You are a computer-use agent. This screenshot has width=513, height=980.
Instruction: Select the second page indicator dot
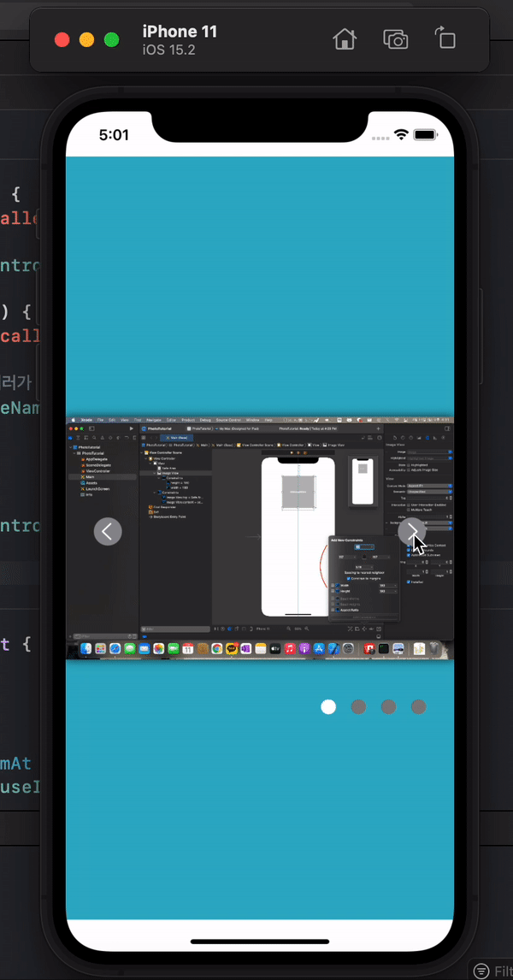point(358,707)
